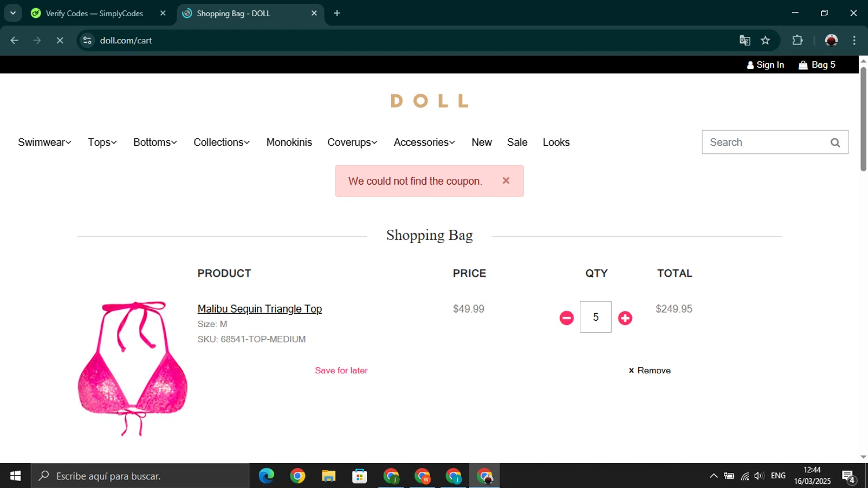
Task: Expand the Tops menu
Action: click(x=102, y=142)
